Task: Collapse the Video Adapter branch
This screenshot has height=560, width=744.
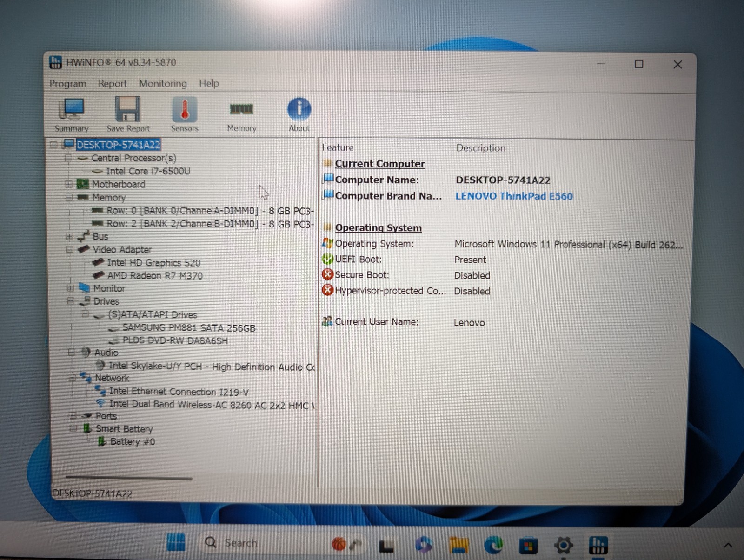Action: pyautogui.click(x=69, y=249)
